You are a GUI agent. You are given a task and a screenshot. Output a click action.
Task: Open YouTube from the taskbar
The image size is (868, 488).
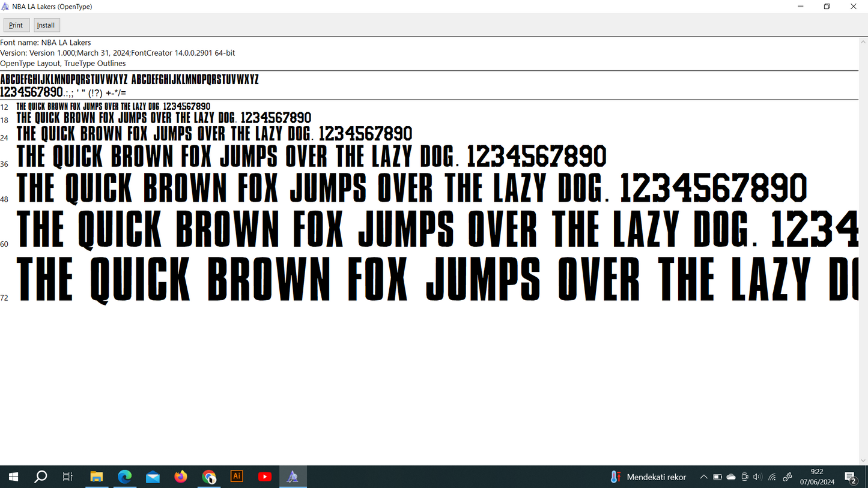[265, 477]
